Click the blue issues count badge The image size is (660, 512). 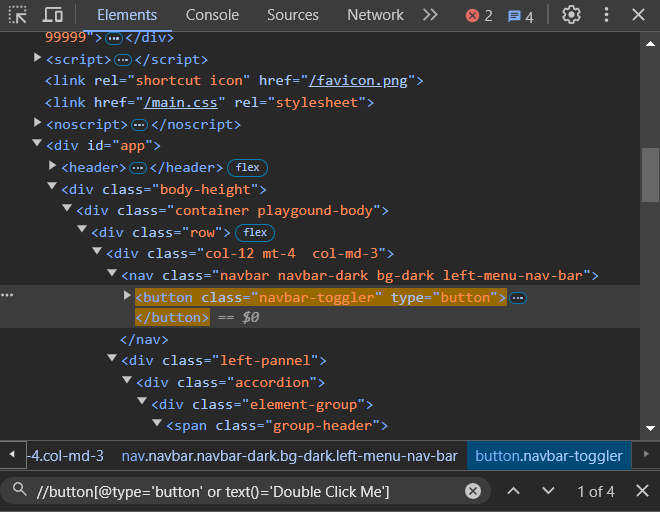click(520, 16)
